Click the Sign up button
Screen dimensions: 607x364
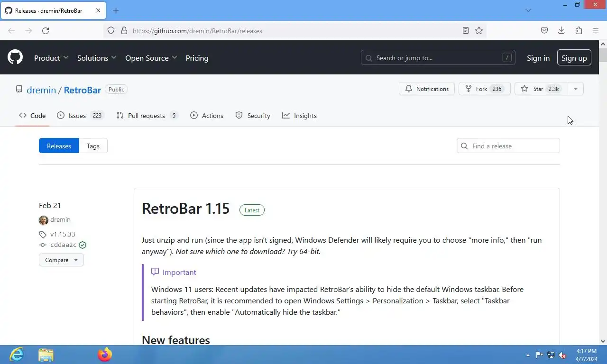pyautogui.click(x=574, y=58)
